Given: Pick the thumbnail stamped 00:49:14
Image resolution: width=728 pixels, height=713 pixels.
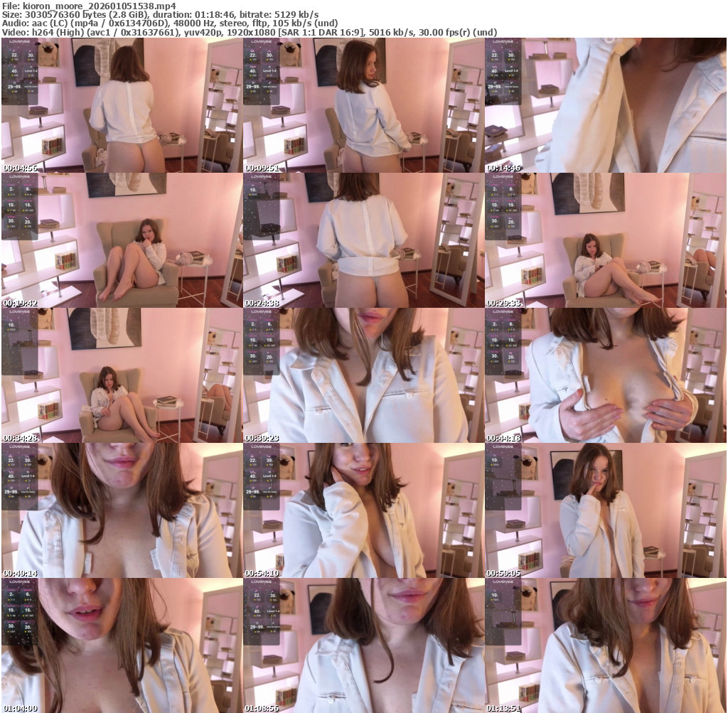Looking at the screenshot, I should (x=122, y=510).
